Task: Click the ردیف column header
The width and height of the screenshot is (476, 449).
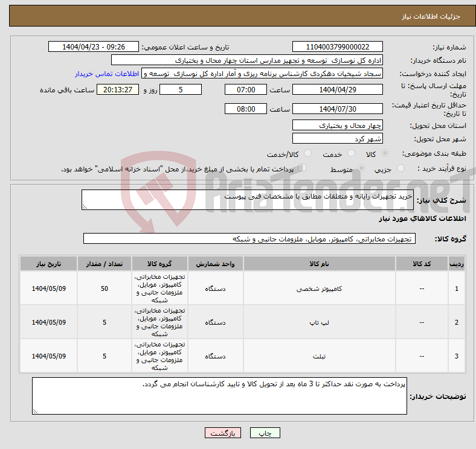Action: coord(457,264)
